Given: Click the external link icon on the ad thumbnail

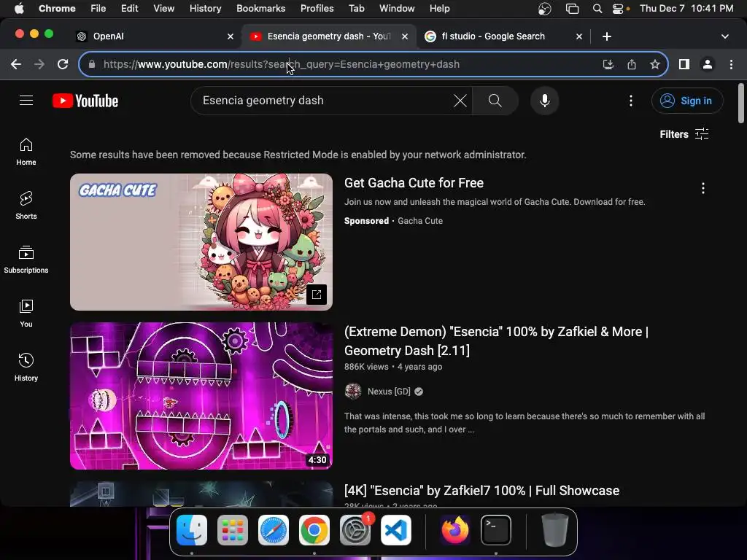Looking at the screenshot, I should tap(317, 295).
